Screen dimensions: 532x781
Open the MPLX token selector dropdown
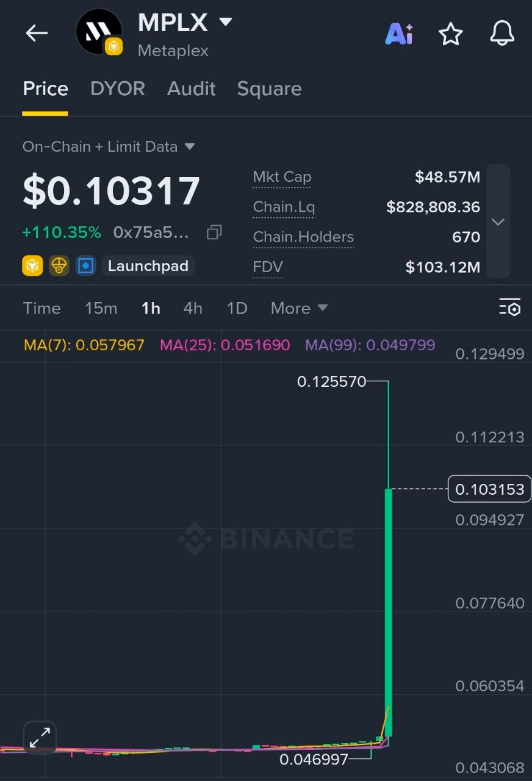pos(226,22)
